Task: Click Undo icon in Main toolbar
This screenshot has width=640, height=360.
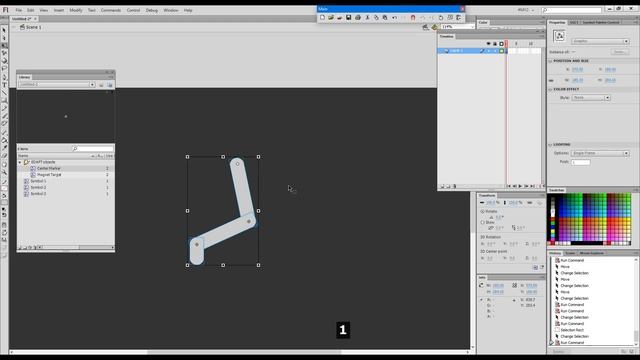Action: [x=394, y=18]
